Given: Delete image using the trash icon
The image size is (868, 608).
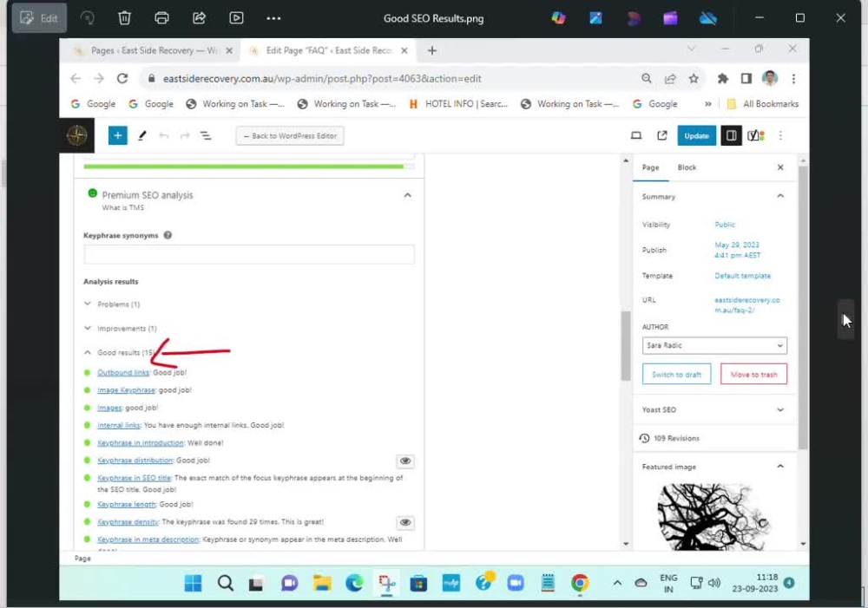Looking at the screenshot, I should [x=124, y=18].
